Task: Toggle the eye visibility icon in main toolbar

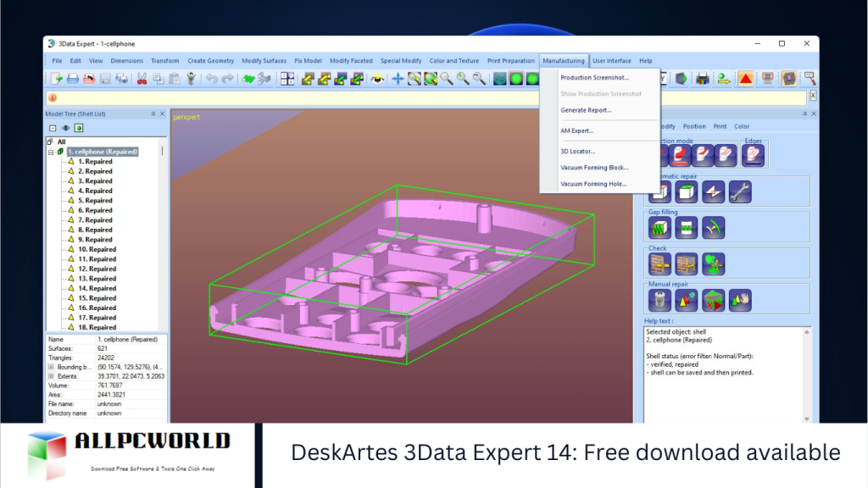Action: point(377,79)
